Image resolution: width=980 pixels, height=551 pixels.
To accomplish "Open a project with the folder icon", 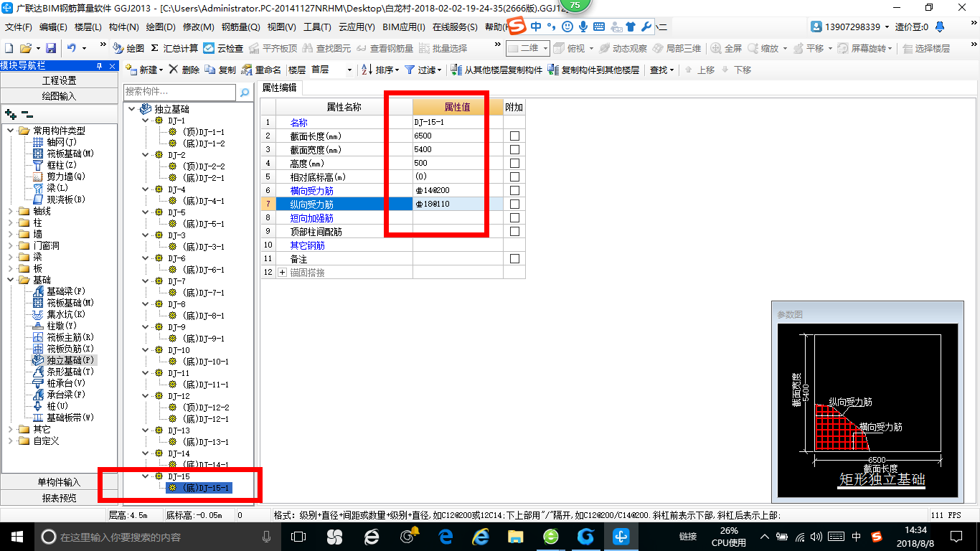I will coord(25,48).
